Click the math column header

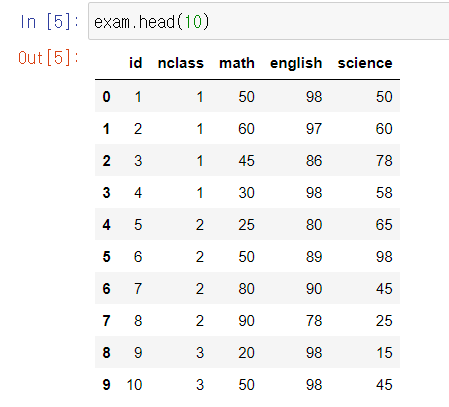(x=237, y=63)
